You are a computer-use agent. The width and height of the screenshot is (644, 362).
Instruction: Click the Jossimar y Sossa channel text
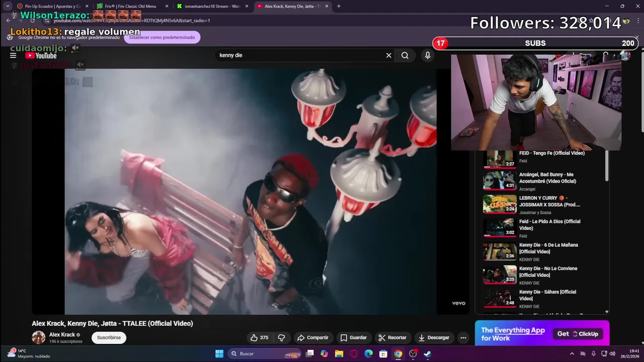(x=535, y=213)
